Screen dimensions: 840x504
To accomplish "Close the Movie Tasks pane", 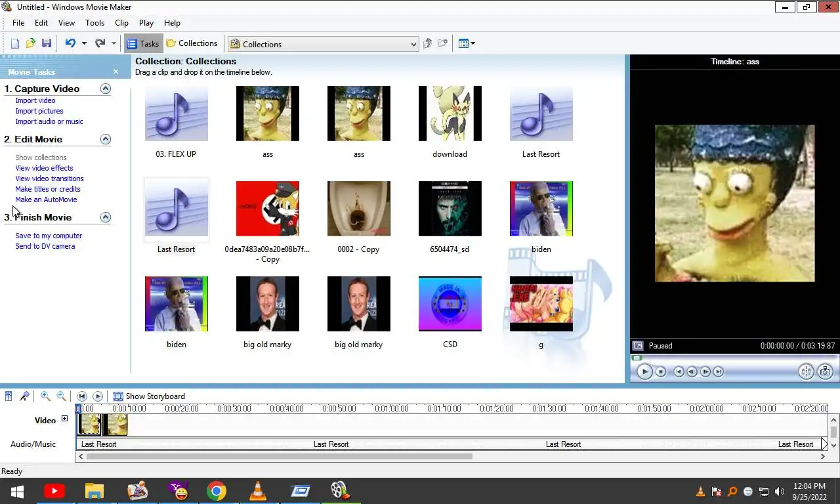I will (115, 72).
